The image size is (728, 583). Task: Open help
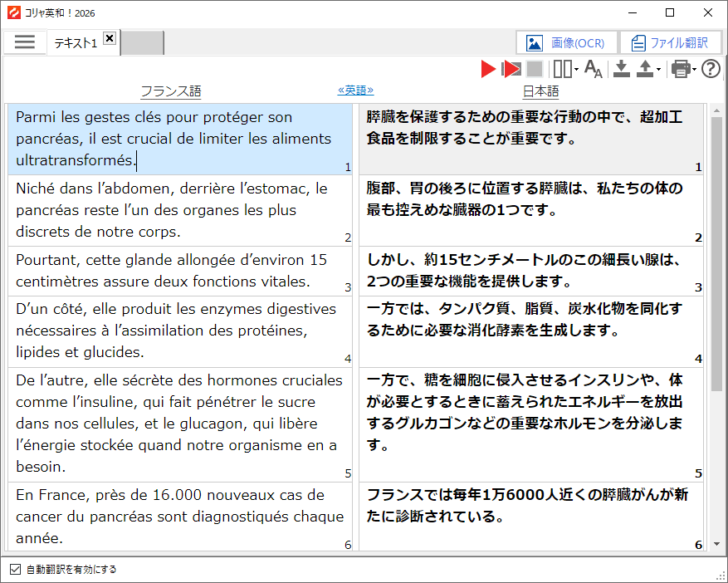tap(711, 69)
